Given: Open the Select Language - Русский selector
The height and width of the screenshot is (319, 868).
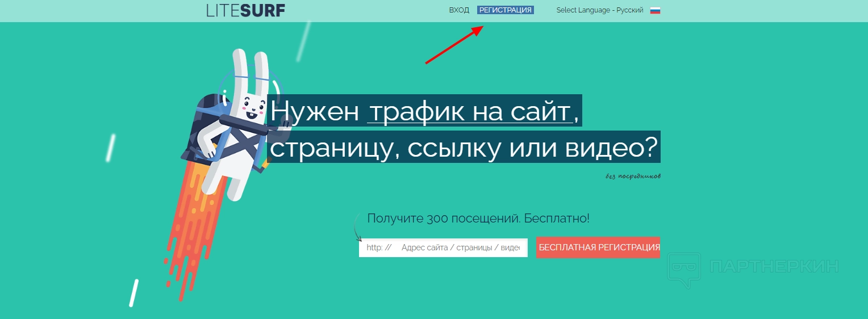Looking at the screenshot, I should click(600, 10).
